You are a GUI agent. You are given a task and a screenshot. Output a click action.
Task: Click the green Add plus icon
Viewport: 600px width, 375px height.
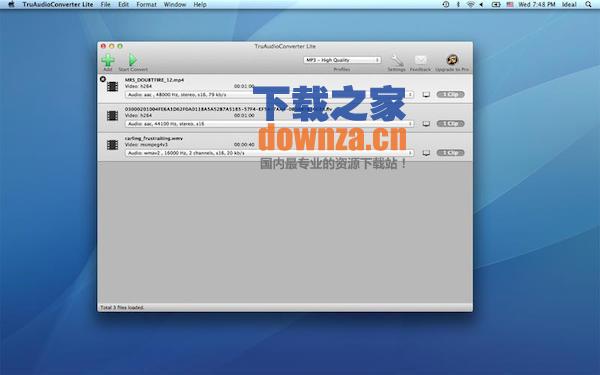click(108, 60)
